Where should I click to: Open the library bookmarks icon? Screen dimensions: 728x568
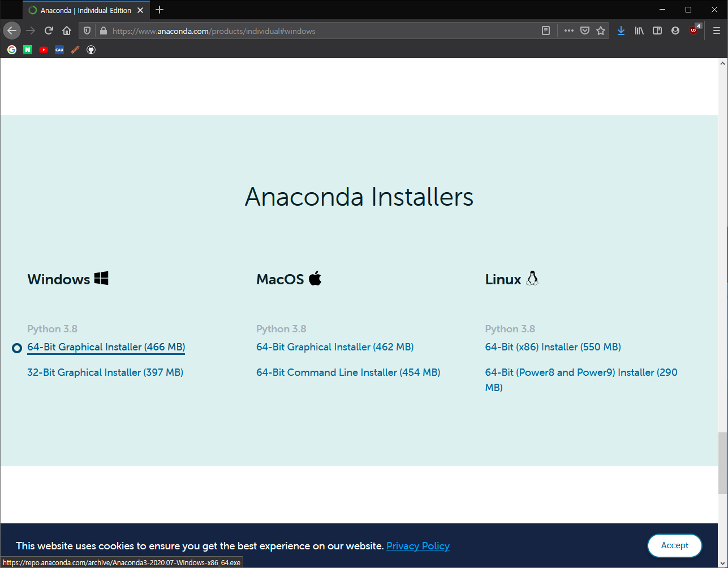tap(639, 31)
